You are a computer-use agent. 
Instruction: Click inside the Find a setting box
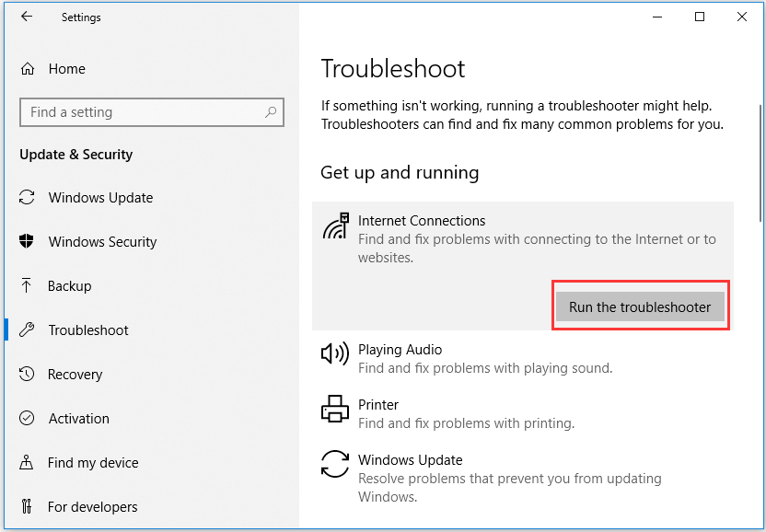(x=138, y=111)
